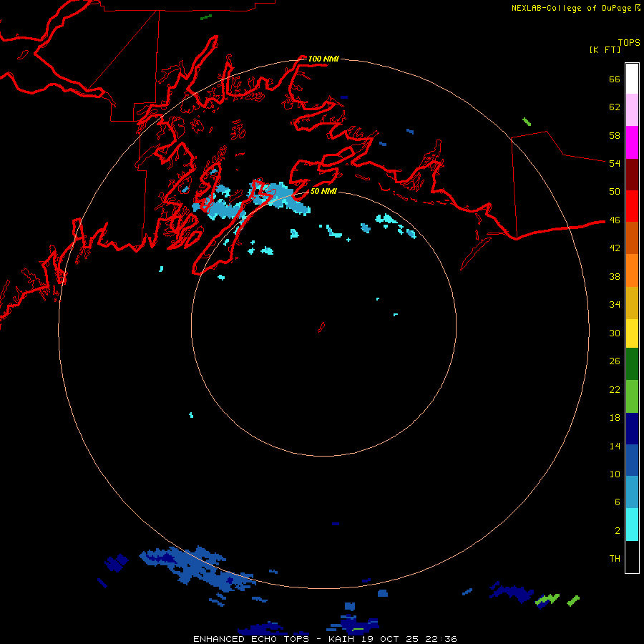Click the legend value '58'
Image resolution: width=644 pixels, height=644 pixels.
coord(615,135)
